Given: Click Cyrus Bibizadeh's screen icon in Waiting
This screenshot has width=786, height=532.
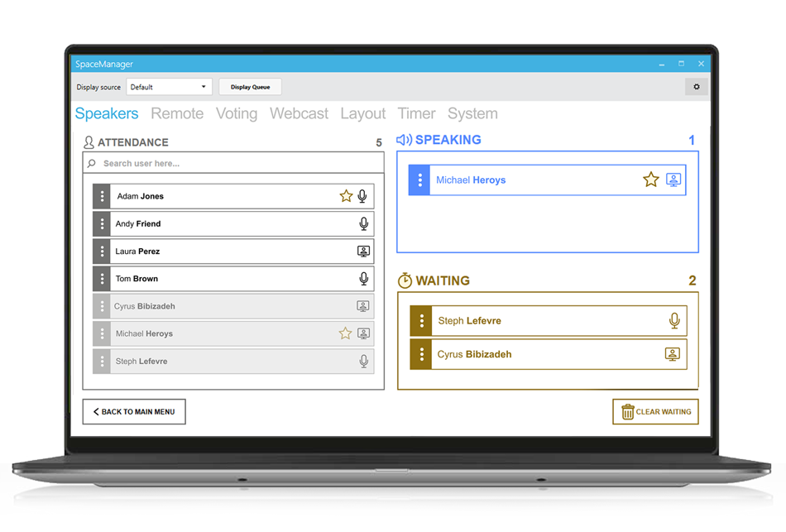Looking at the screenshot, I should click(x=673, y=354).
